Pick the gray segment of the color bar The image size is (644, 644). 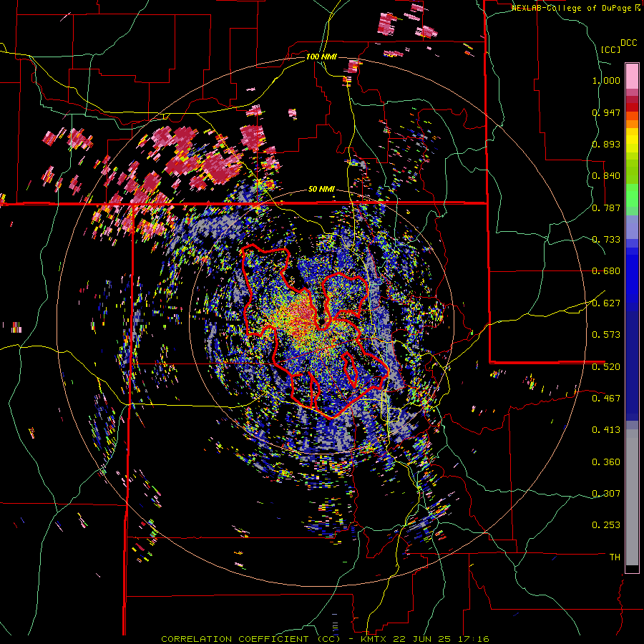pyautogui.click(x=632, y=497)
